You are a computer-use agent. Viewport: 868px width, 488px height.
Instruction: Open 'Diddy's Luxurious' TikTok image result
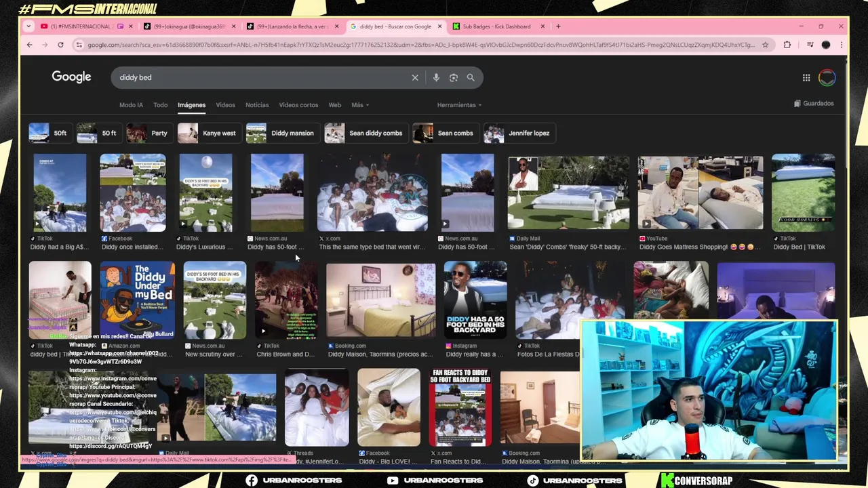point(205,193)
